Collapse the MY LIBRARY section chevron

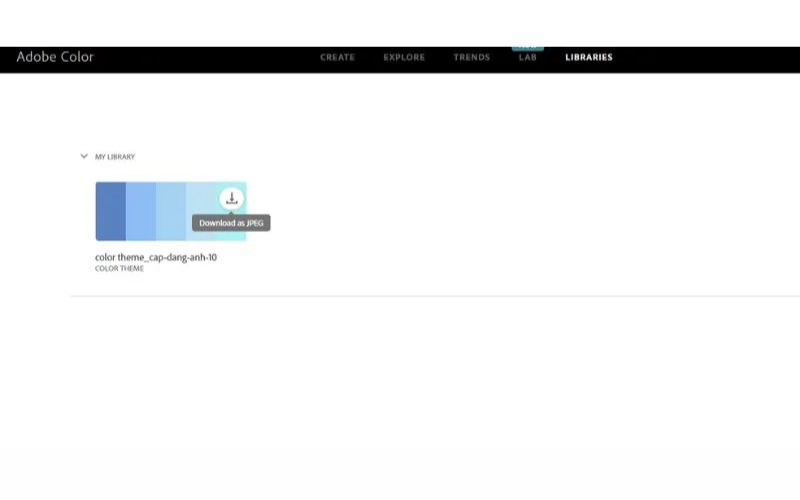pos(84,156)
